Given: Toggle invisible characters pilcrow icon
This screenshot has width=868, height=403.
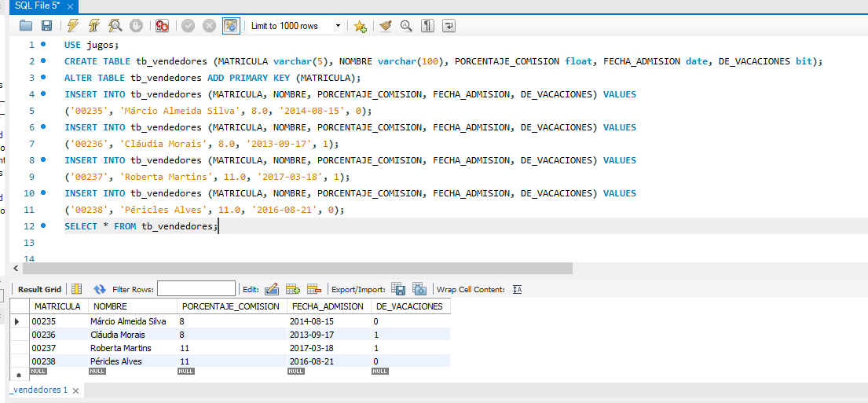Looking at the screenshot, I should click(427, 25).
